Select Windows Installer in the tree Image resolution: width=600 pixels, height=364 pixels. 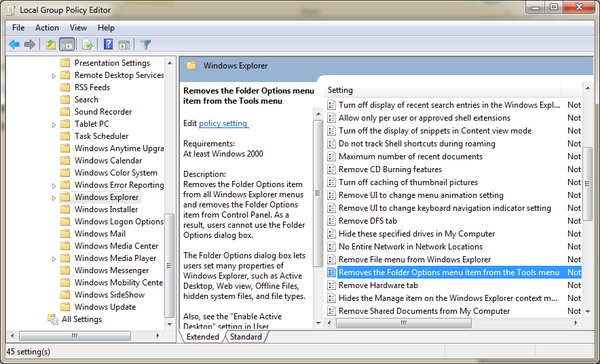(x=106, y=209)
